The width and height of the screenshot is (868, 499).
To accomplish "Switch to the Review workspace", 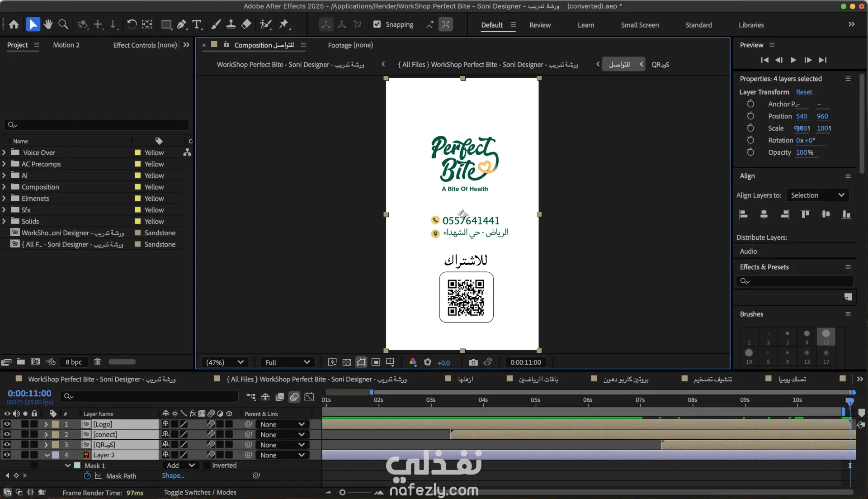I will click(x=540, y=25).
